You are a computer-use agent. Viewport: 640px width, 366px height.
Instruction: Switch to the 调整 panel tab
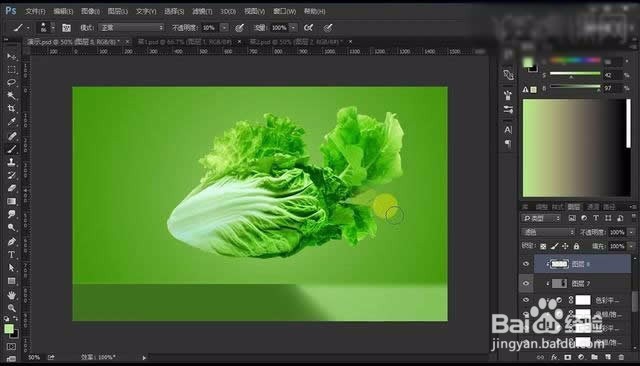tap(541, 207)
